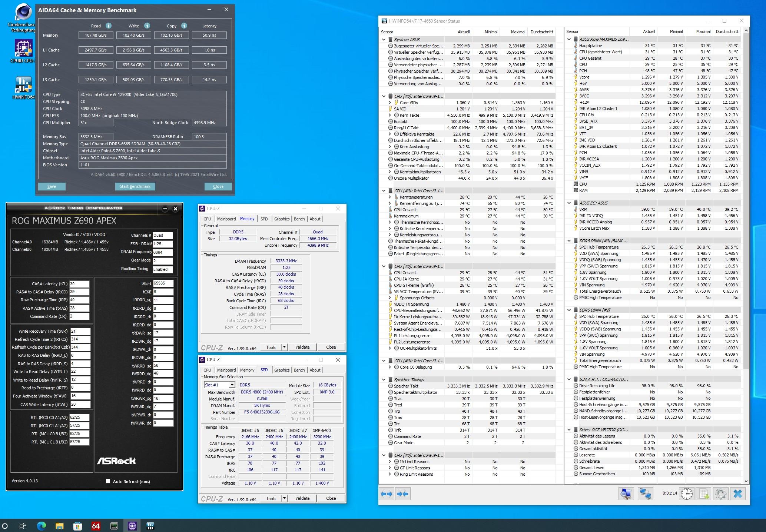Open Tools dropdown arrow in CPU-Z SPD window
The width and height of the screenshot is (766, 532).
tap(284, 498)
